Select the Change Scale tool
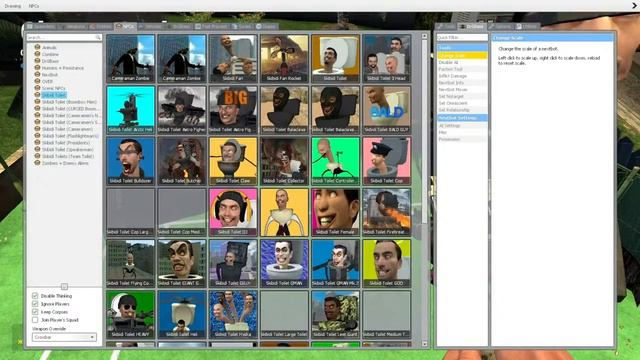The width and height of the screenshot is (640, 360). tap(462, 56)
